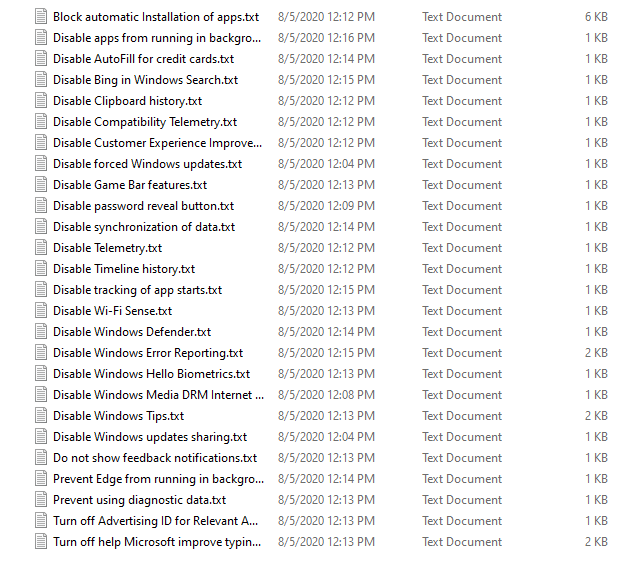Click the icon of Do not show feedback notifications.txt
Image resolution: width=634 pixels, height=573 pixels.
tap(41, 459)
